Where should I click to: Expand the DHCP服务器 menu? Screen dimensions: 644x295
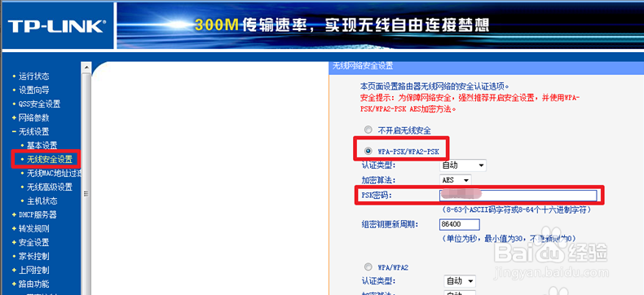[x=37, y=214]
